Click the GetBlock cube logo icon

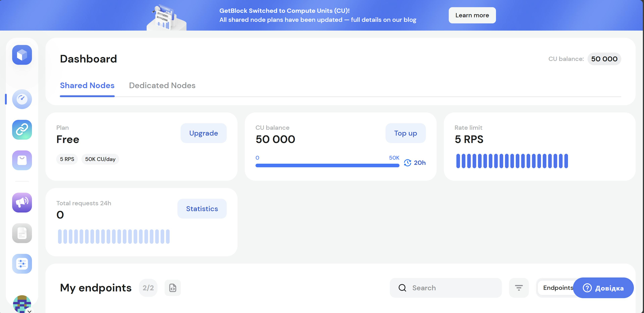point(22,55)
